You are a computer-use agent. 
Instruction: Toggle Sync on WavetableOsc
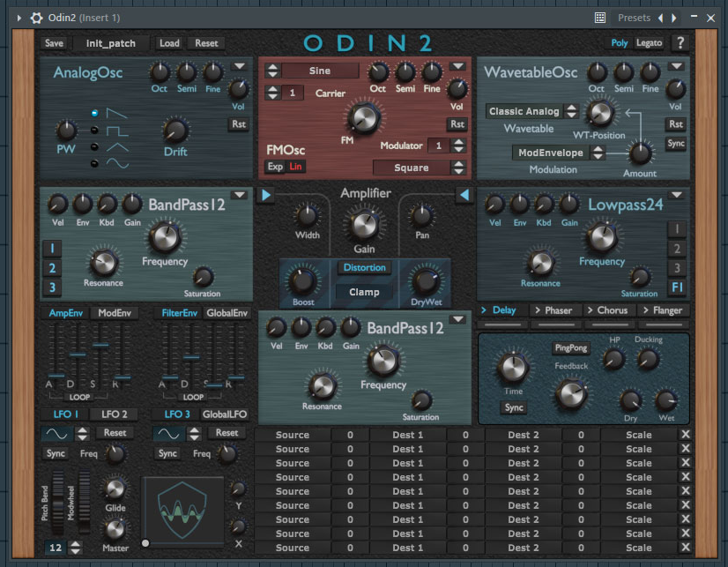point(675,144)
